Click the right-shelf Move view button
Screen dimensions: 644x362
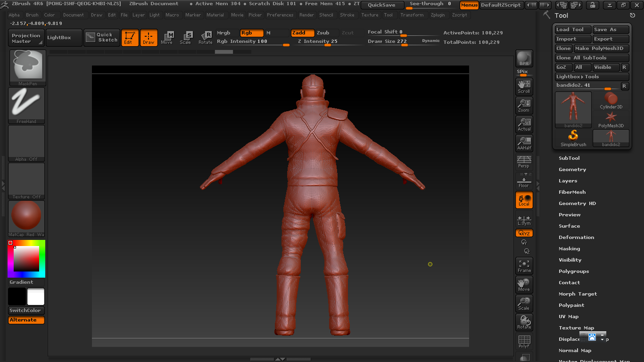coord(524,285)
